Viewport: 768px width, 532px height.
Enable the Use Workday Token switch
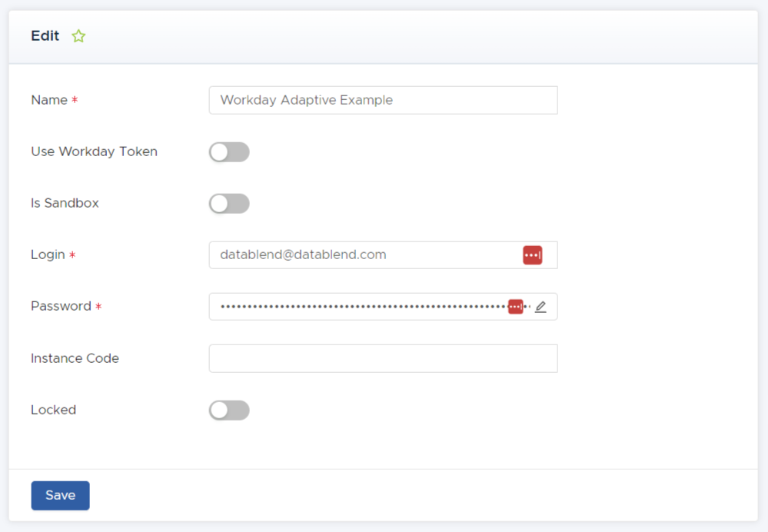[229, 152]
